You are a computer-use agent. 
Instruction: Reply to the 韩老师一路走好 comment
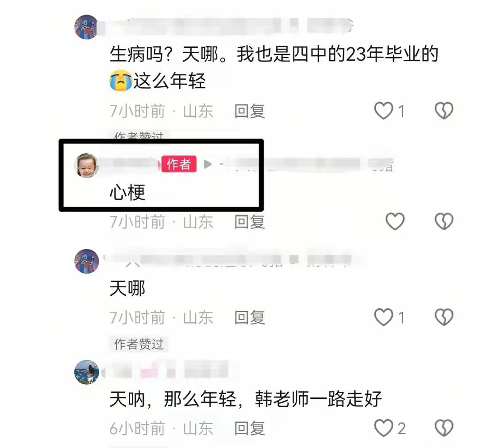250,428
